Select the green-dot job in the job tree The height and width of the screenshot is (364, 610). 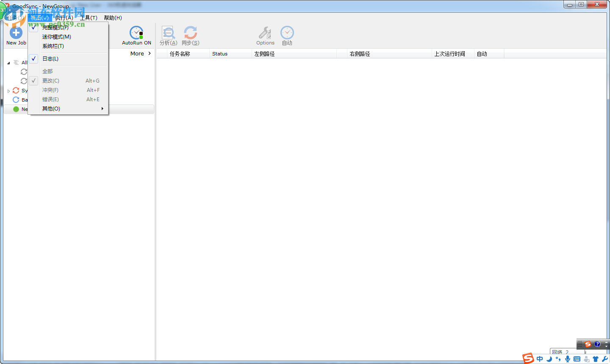[x=16, y=109]
